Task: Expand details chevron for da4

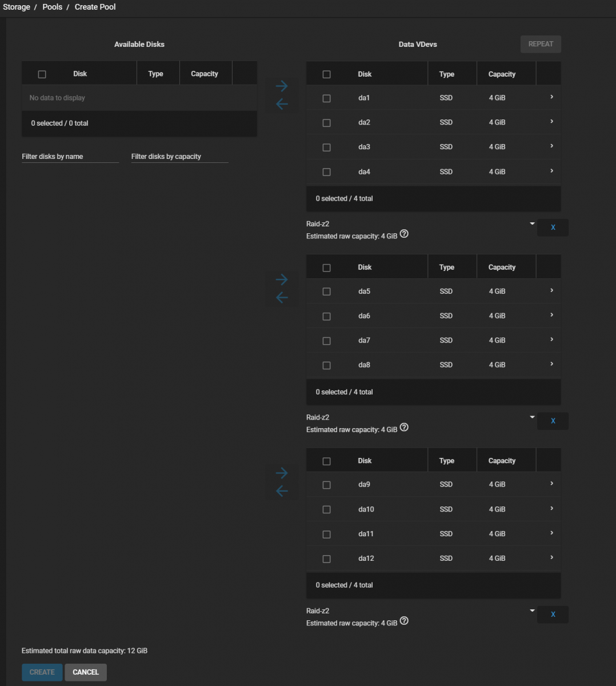Action: [551, 171]
